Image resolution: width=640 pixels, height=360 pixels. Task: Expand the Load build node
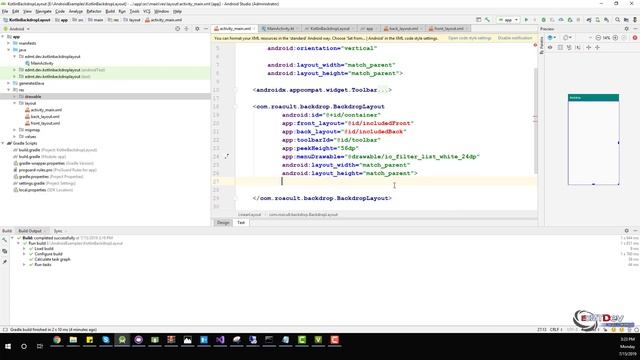24,249
